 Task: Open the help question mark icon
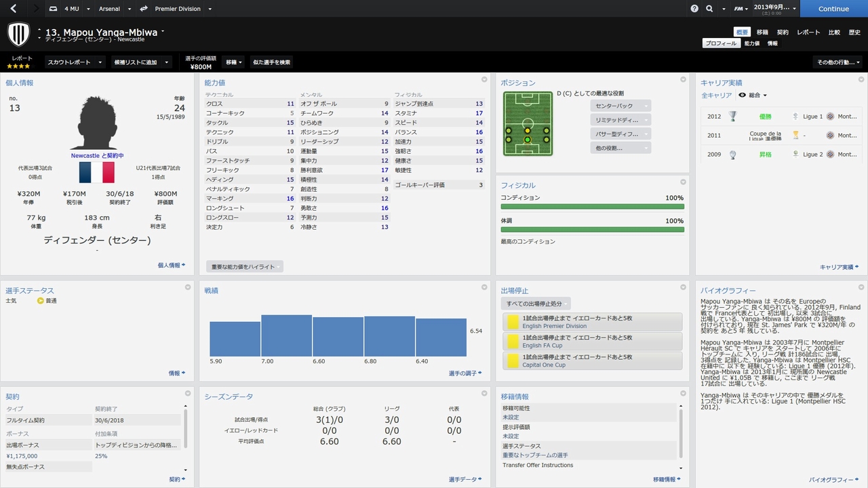click(x=694, y=9)
